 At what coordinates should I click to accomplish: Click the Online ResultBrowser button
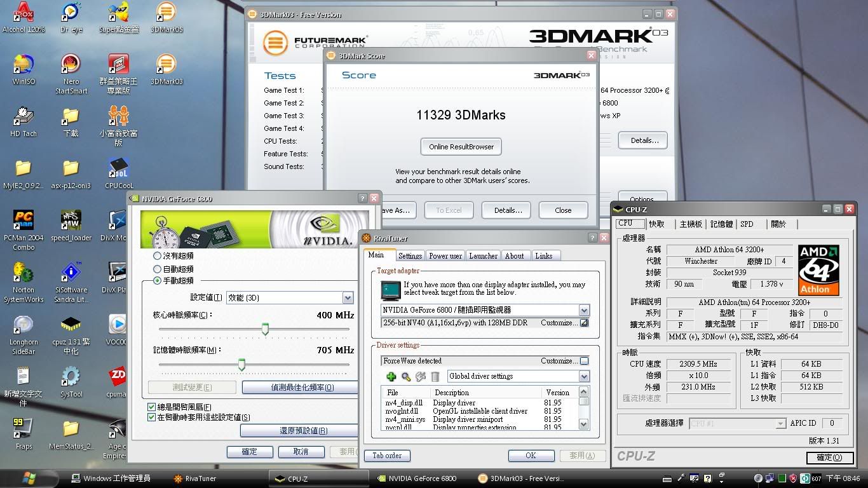click(x=461, y=147)
